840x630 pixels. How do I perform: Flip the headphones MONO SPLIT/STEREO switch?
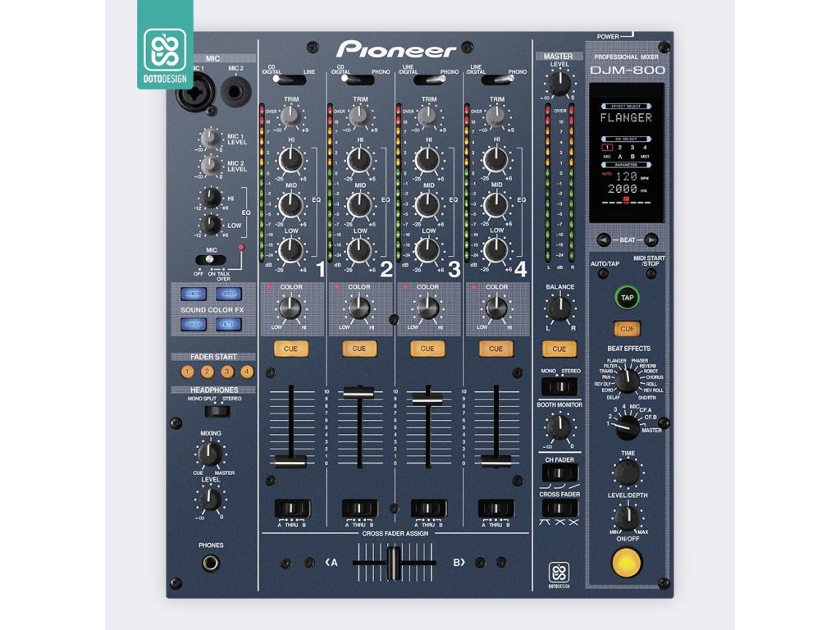point(217,412)
